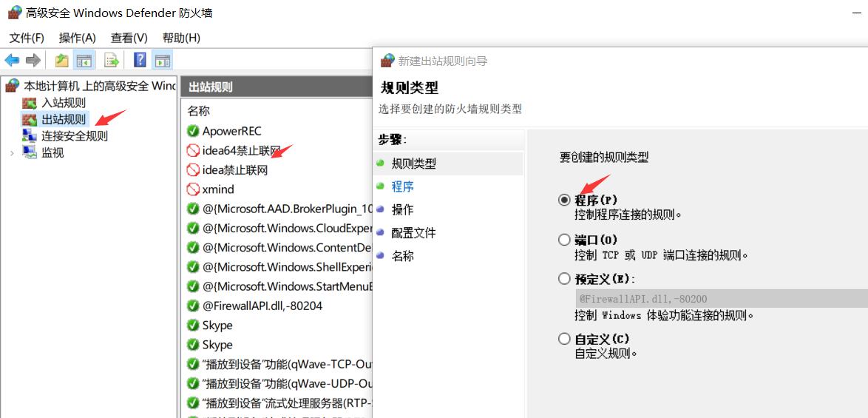Image resolution: width=868 pixels, height=418 pixels.
Task: Open the 查看(V) menu
Action: point(129,38)
